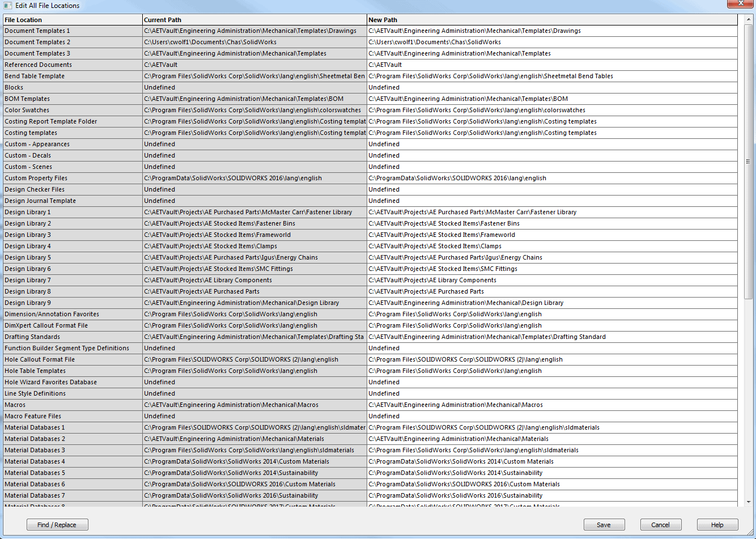Edit the Undefined New Path for Blocks

[x=553, y=87]
